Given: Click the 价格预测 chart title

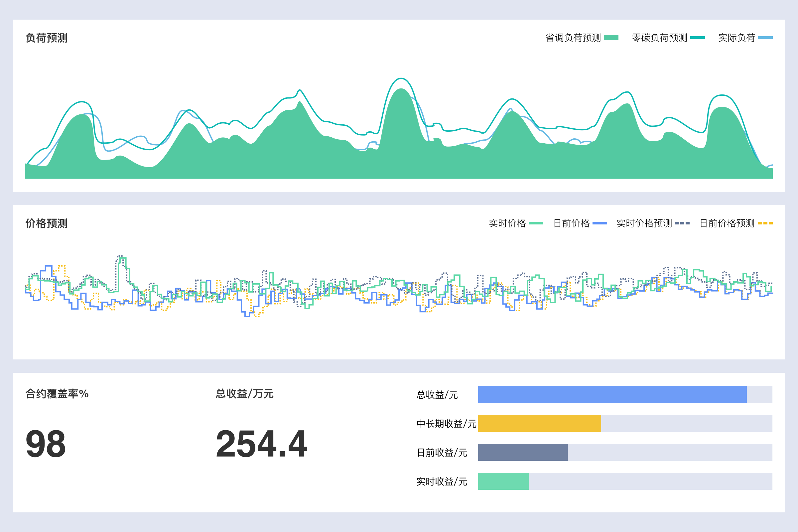Looking at the screenshot, I should coord(47,223).
